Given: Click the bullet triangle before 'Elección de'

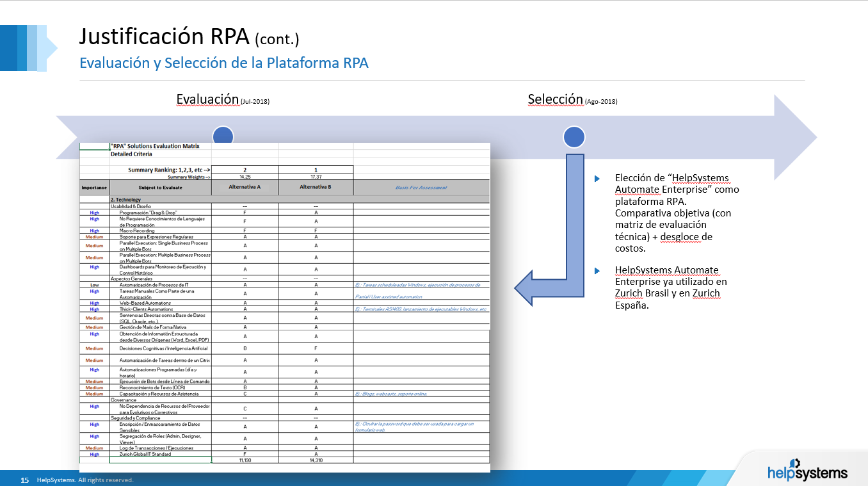Looking at the screenshot, I should (597, 179).
